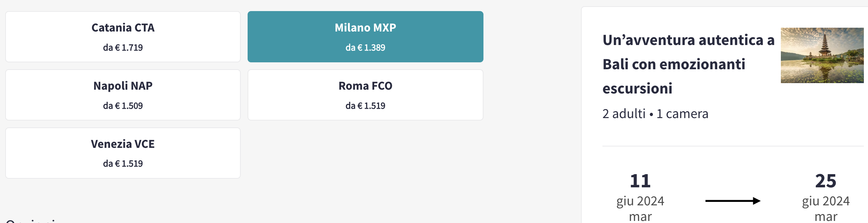Select Venezia VCE departure card

coord(123,153)
